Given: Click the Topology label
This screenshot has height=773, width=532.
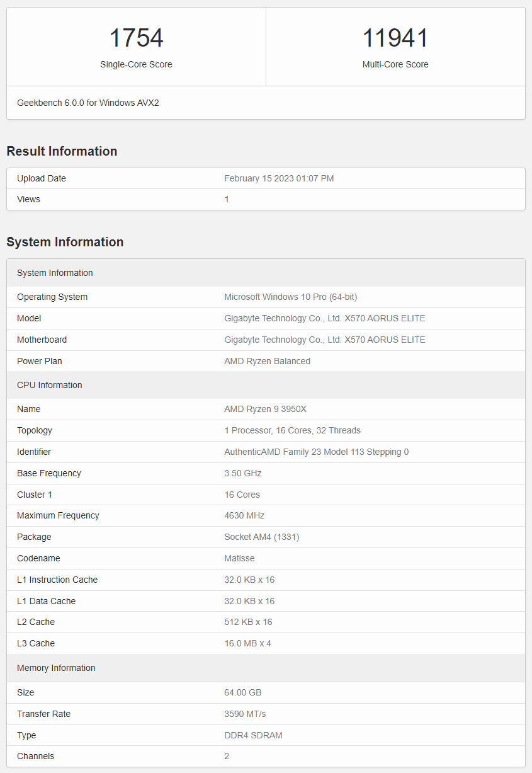Looking at the screenshot, I should pos(35,430).
